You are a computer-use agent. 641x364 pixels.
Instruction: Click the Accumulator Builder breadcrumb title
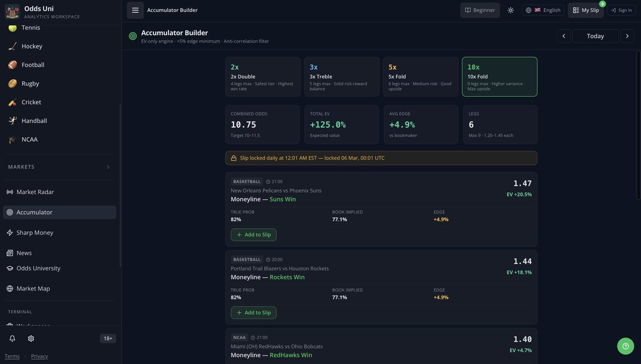point(172,10)
